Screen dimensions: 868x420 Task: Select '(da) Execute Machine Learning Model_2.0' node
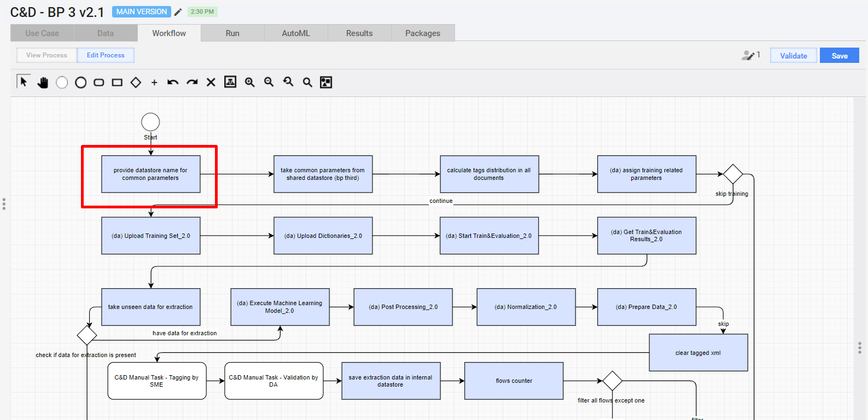[x=280, y=307]
